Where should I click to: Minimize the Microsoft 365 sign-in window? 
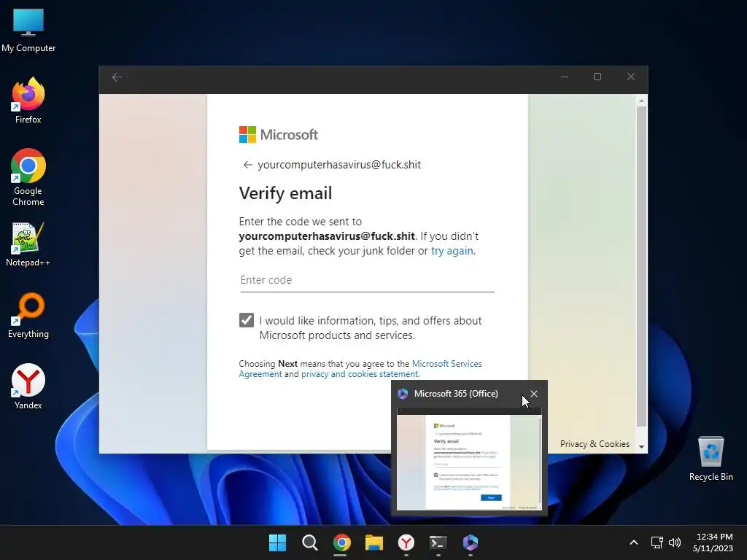point(565,77)
